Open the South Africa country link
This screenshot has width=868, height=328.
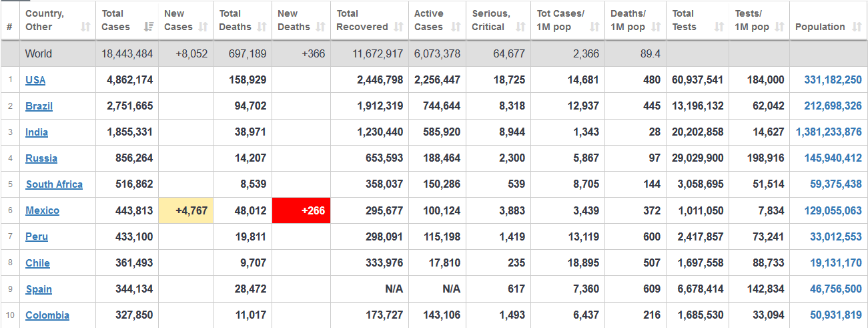[54, 184]
